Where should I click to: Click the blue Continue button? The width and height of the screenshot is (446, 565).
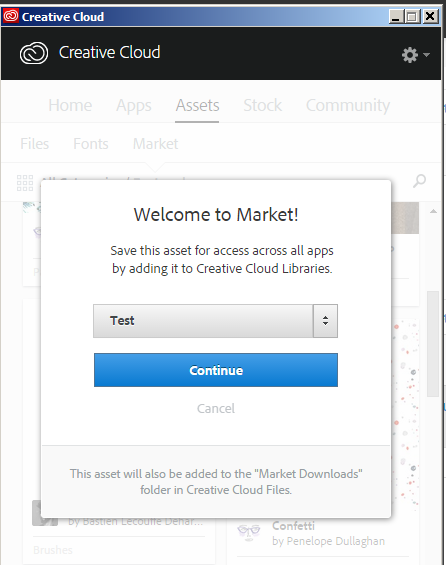[x=216, y=370]
